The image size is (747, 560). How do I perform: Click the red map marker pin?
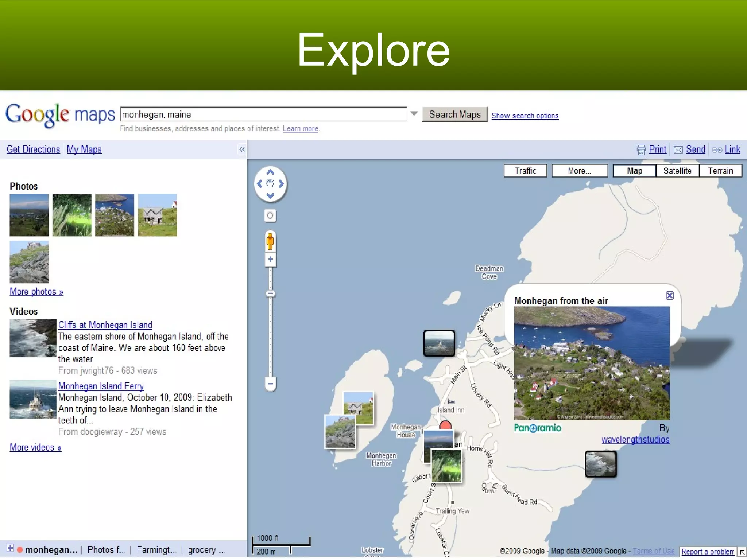click(445, 425)
